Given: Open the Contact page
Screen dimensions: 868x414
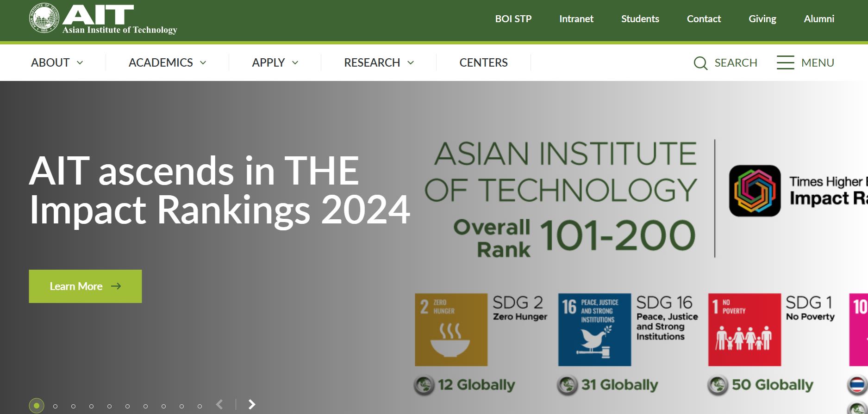Looking at the screenshot, I should pyautogui.click(x=704, y=19).
